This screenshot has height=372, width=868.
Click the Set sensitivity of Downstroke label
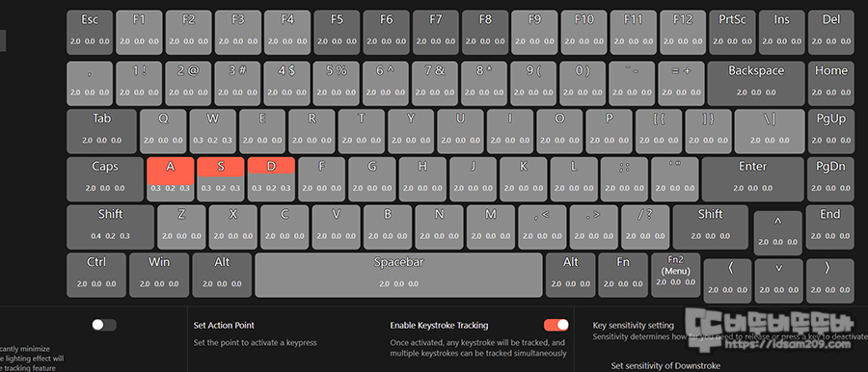pyautogui.click(x=665, y=366)
